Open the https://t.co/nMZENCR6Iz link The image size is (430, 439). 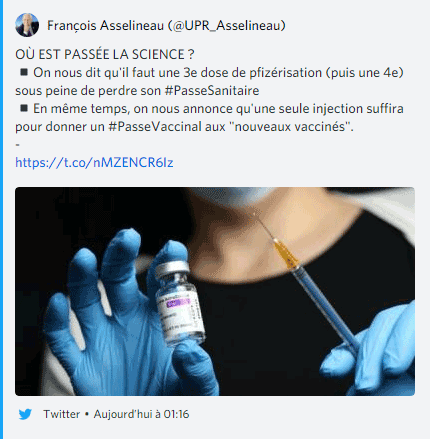(x=94, y=163)
